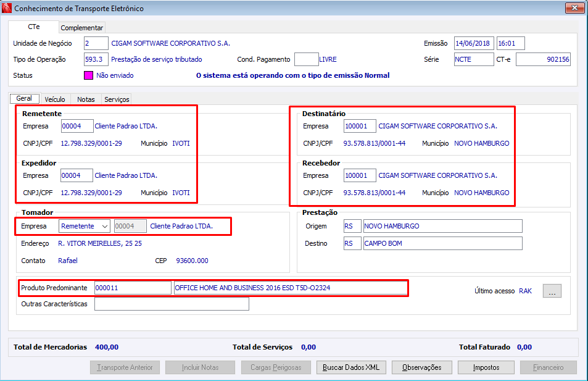Click the Cond. Pagamento input box

[x=307, y=59]
